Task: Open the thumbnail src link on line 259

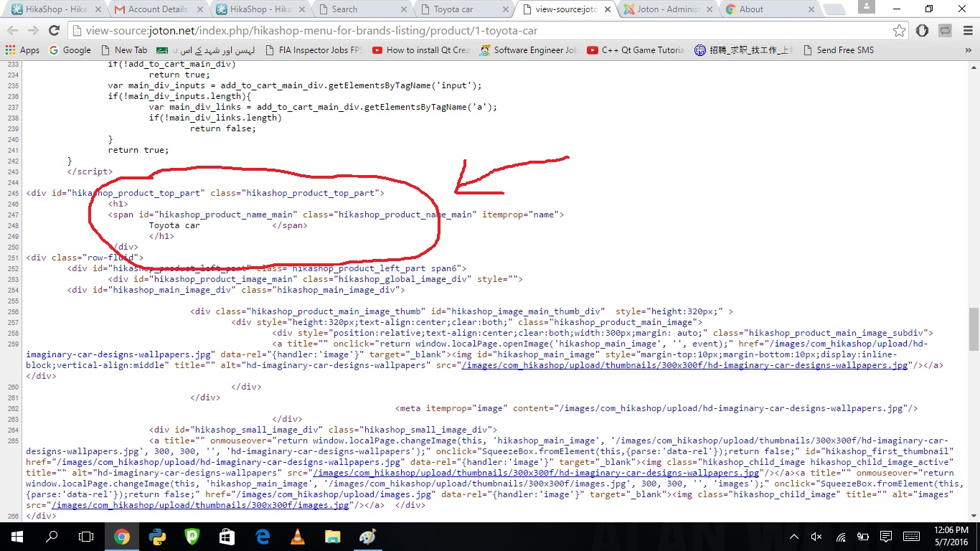Action: click(685, 365)
